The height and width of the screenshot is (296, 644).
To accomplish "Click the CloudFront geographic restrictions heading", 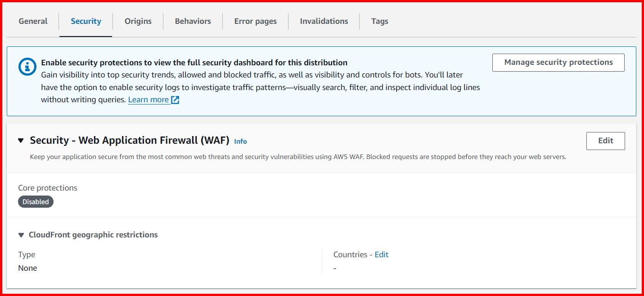I will click(x=93, y=234).
